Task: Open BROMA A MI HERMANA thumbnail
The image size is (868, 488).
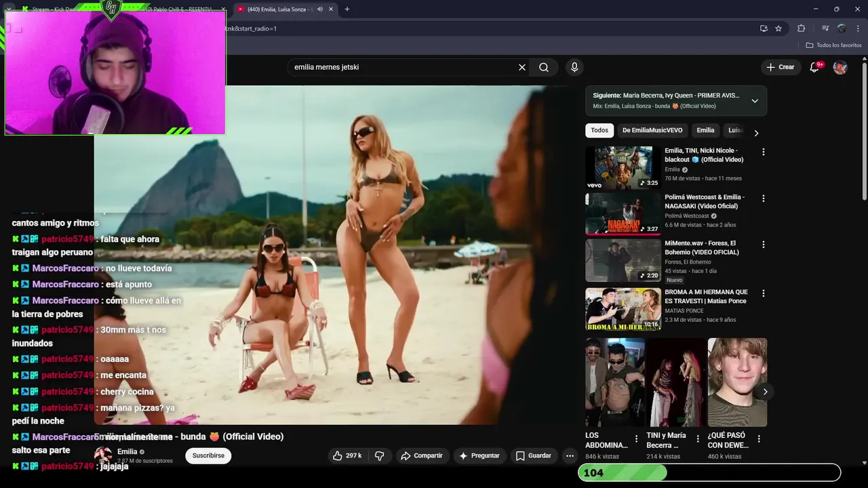Action: pyautogui.click(x=623, y=309)
